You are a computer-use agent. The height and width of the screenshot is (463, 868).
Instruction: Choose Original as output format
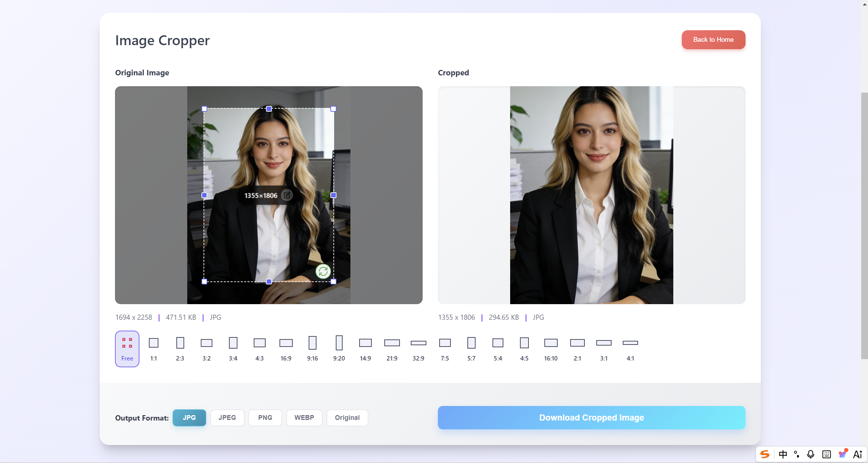347,418
